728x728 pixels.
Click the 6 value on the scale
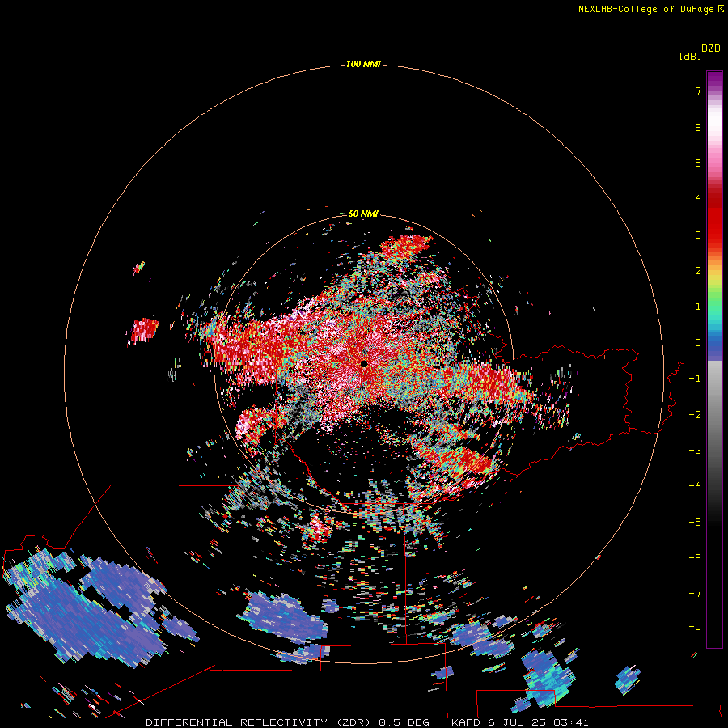pyautogui.click(x=698, y=127)
